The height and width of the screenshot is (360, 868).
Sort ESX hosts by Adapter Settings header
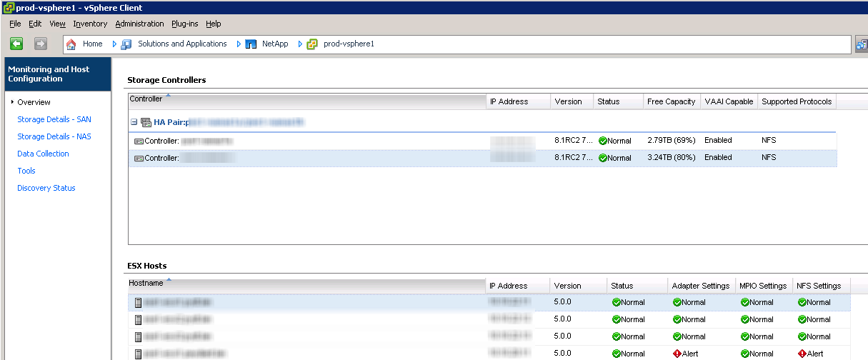(701, 286)
